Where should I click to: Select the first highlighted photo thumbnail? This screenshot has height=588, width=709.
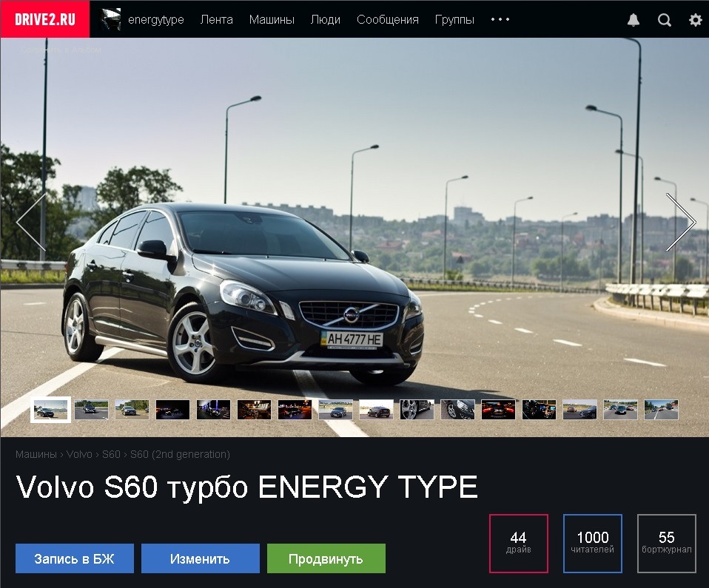[50, 410]
